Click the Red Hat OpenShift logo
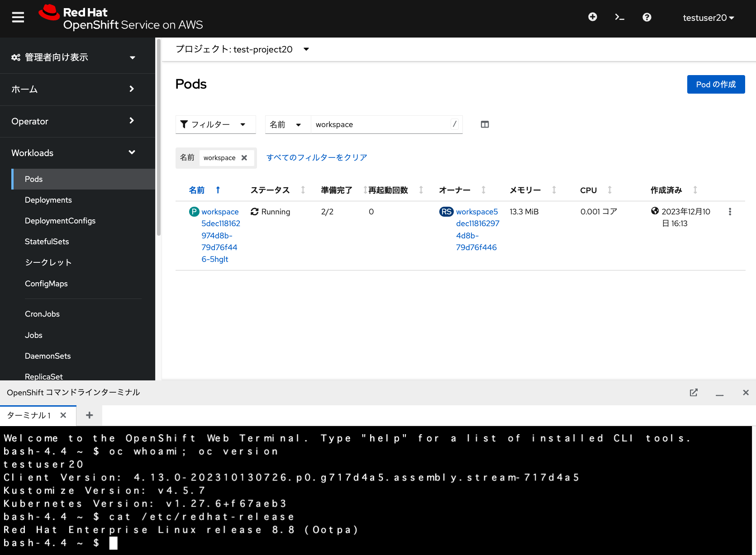The height and width of the screenshot is (555, 756). click(120, 18)
